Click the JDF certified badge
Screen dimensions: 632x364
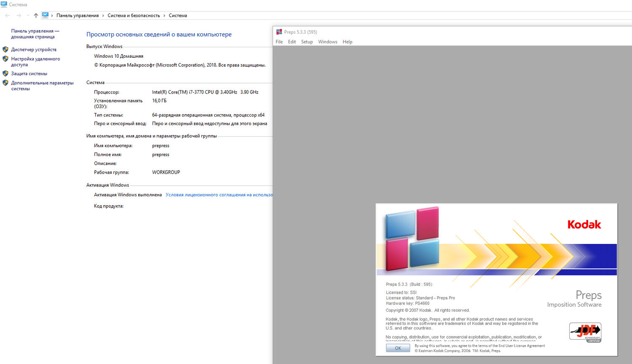[x=585, y=332]
